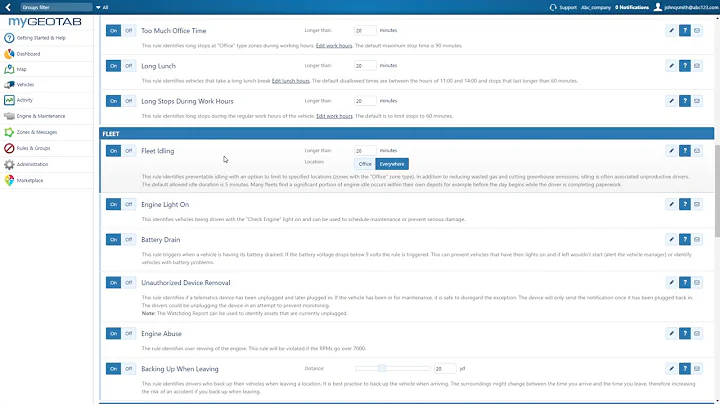This screenshot has height=404, width=720.
Task: Click the user profile icon
Action: [658, 7]
